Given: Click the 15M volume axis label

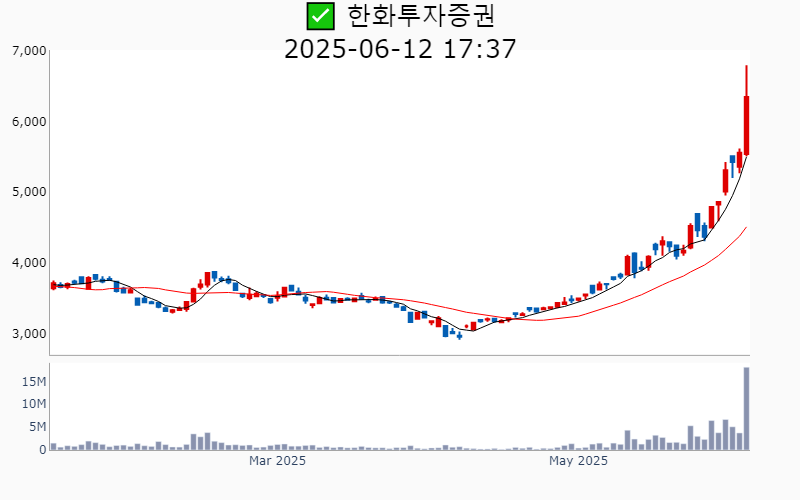Looking at the screenshot, I should [x=34, y=382].
